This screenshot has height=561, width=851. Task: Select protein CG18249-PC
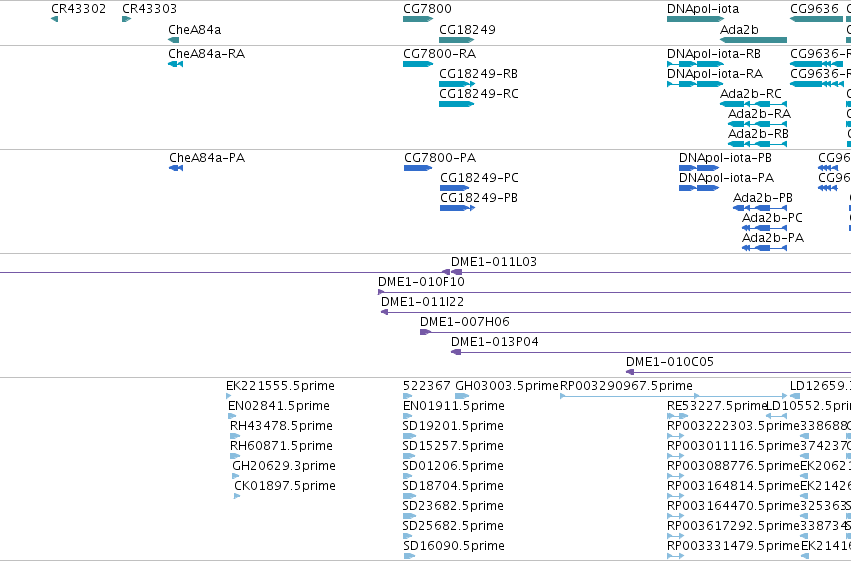pyautogui.click(x=454, y=188)
